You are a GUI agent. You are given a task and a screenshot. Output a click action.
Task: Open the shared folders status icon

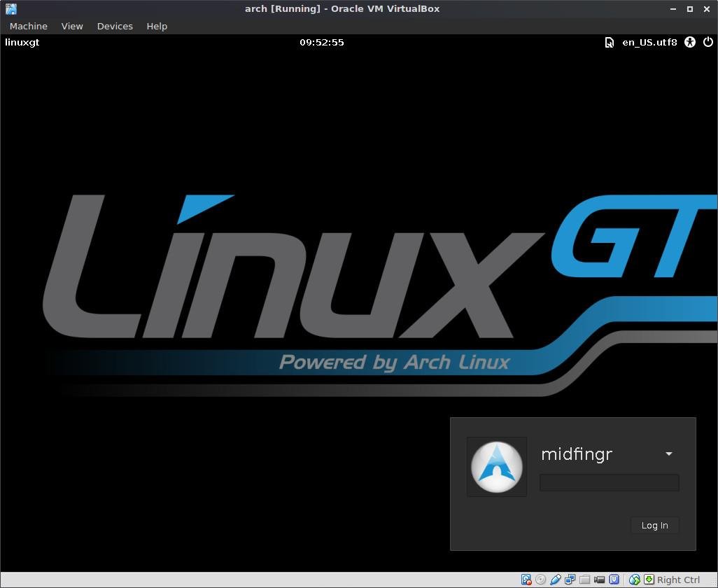pos(585,580)
